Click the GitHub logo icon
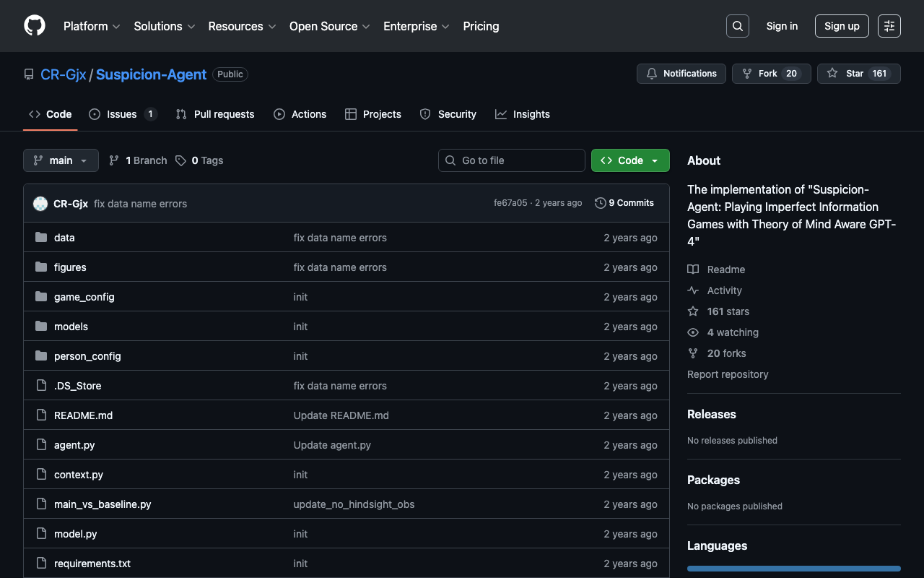 (35, 26)
